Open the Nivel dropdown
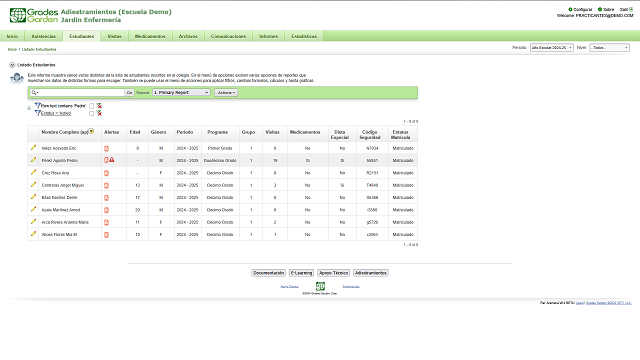Viewport: 640px width, 360px height. (x=609, y=48)
